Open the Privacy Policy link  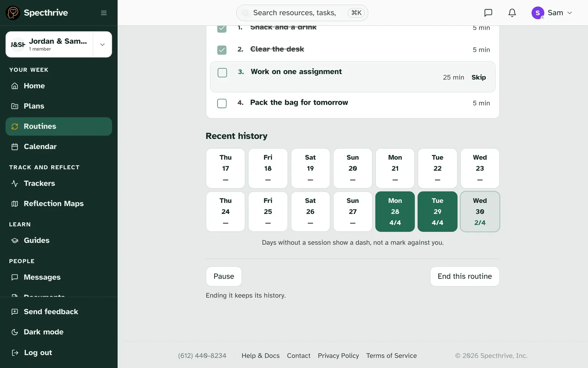tap(338, 355)
